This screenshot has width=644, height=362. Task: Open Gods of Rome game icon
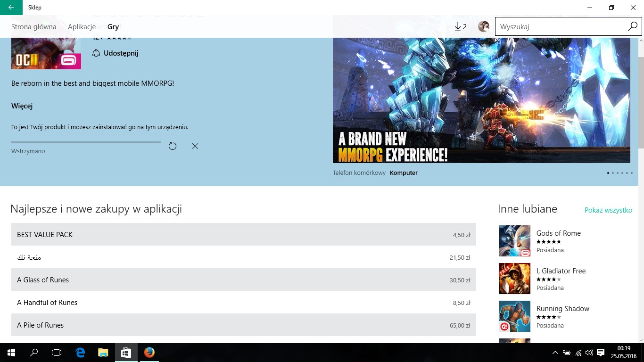(x=515, y=241)
